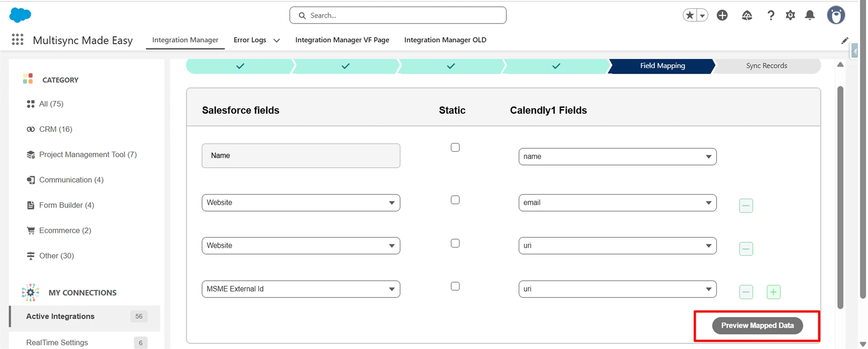This screenshot has width=868, height=349.
Task: Select Communication (4) category
Action: coord(71,180)
